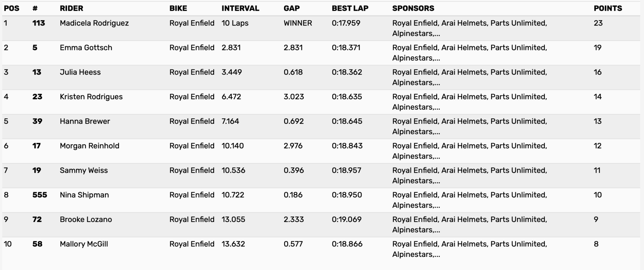The height and width of the screenshot is (270, 644).
Task: Select rider name Emma Gottsch
Action: [x=86, y=48]
